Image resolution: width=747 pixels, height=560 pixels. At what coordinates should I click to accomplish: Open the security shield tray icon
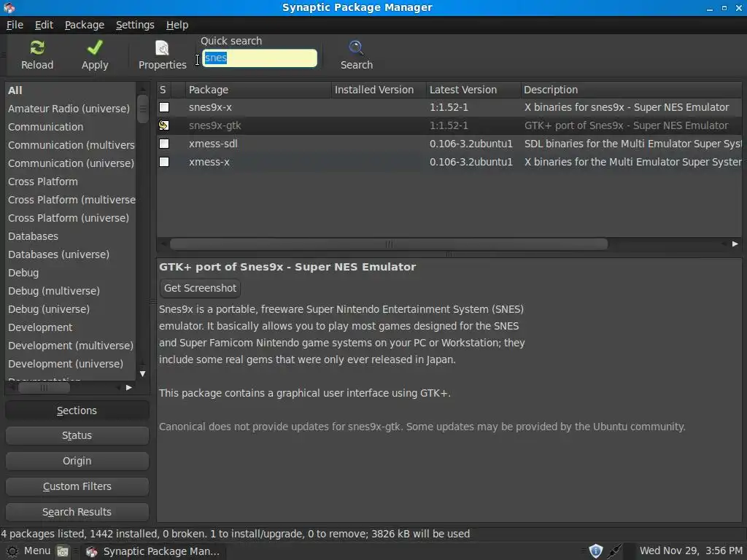tap(595, 551)
